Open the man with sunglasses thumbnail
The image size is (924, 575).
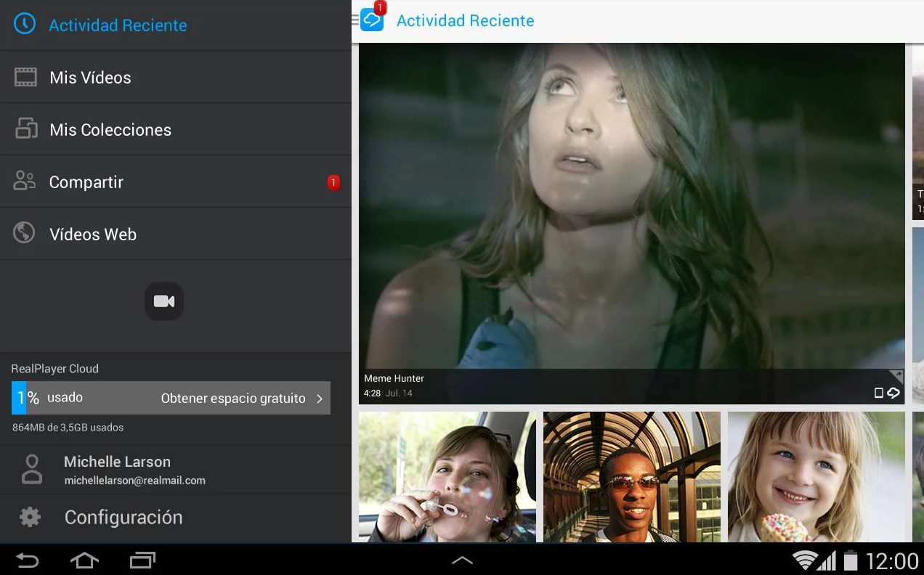pos(632,477)
